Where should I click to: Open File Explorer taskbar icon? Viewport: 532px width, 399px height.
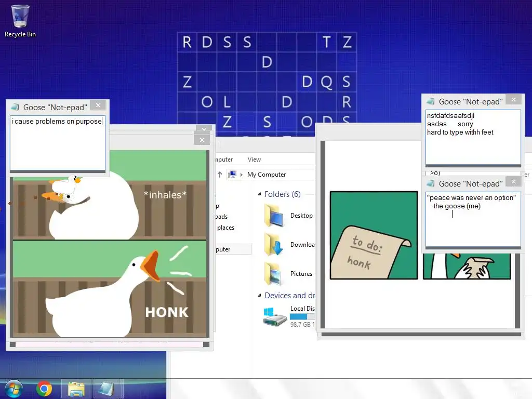(76, 389)
